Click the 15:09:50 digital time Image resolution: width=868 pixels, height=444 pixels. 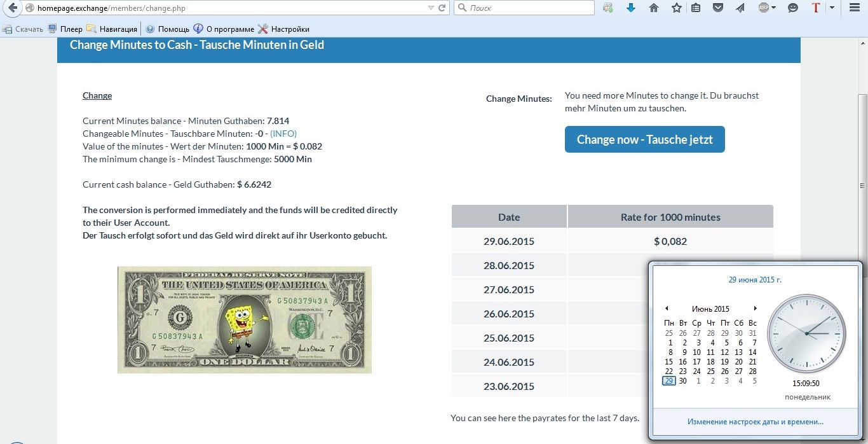coord(806,384)
